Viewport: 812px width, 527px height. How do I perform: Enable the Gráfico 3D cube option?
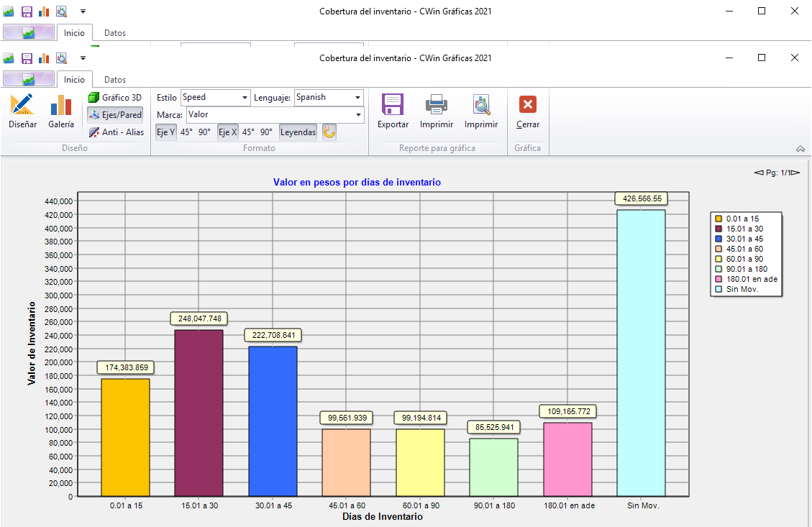[x=115, y=97]
